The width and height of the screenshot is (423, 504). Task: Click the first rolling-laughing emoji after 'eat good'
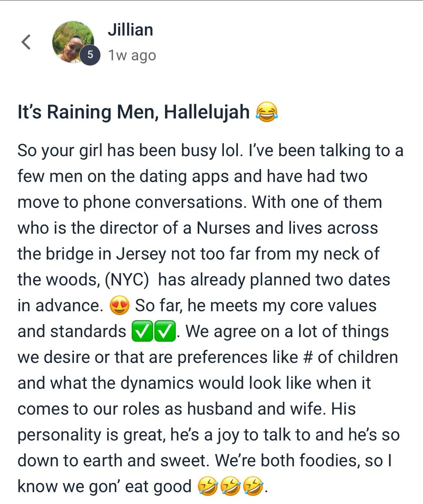point(207,486)
